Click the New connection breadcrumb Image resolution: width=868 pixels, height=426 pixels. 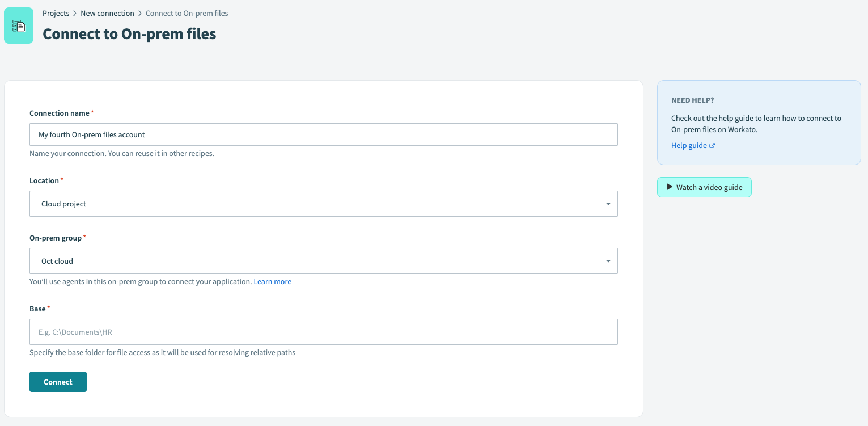pos(107,12)
